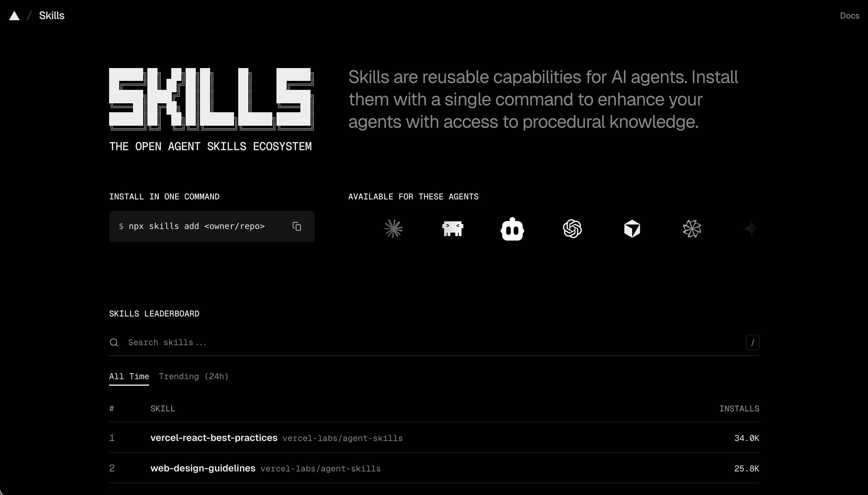Select the Cursor cube agent icon
The image size is (868, 495).
632,229
